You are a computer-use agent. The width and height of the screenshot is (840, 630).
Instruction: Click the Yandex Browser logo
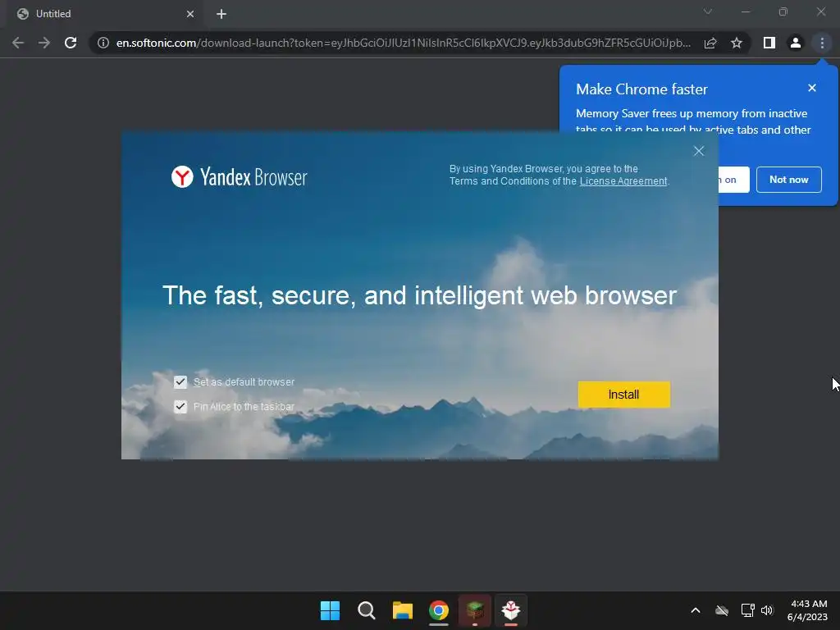click(239, 177)
